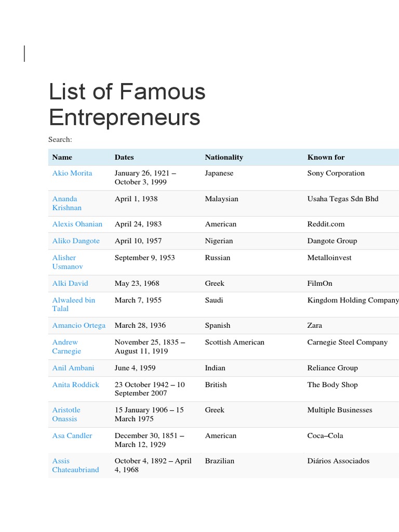
Task: Open the Aristotle Onassis link
Action: point(66,414)
